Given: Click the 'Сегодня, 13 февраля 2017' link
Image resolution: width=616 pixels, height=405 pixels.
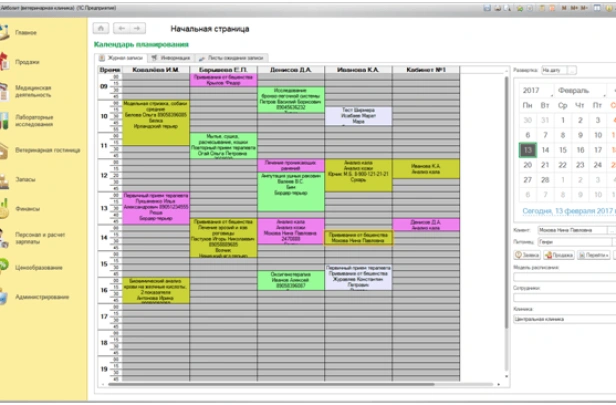Looking at the screenshot, I should [563, 212].
